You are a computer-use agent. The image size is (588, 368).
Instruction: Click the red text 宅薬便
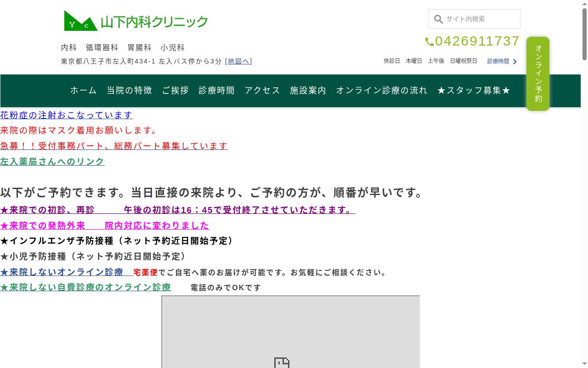pos(146,272)
